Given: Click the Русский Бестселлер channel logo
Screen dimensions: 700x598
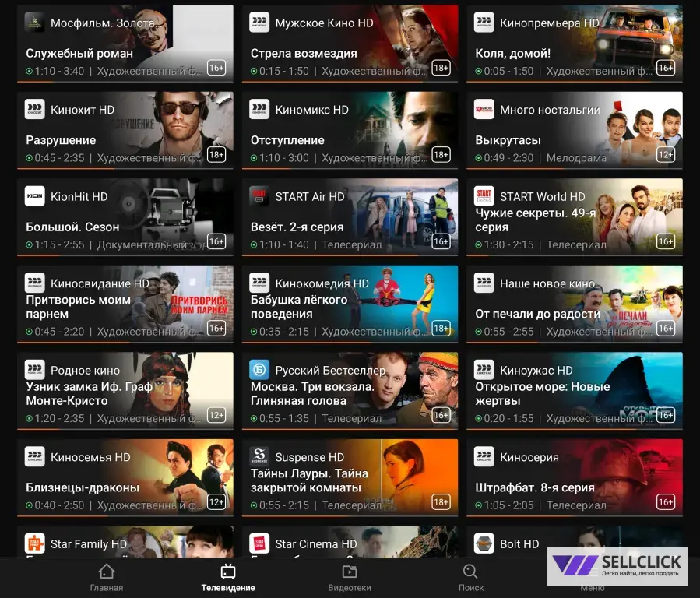Looking at the screenshot, I should pos(259,370).
